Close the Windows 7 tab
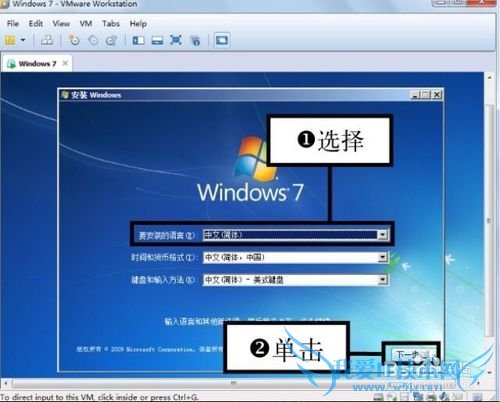This screenshot has height=402, width=500. [x=65, y=63]
